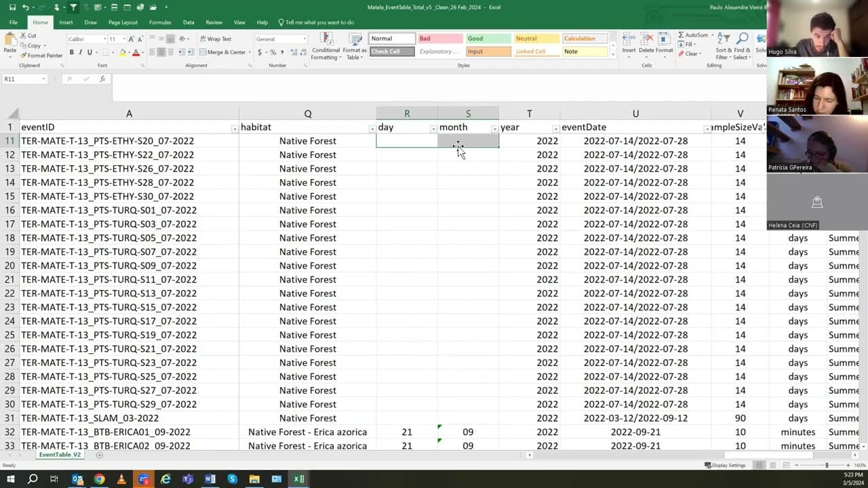Apply the yellow Fill Color bucket
Image resolution: width=868 pixels, height=488 pixels.
click(123, 52)
